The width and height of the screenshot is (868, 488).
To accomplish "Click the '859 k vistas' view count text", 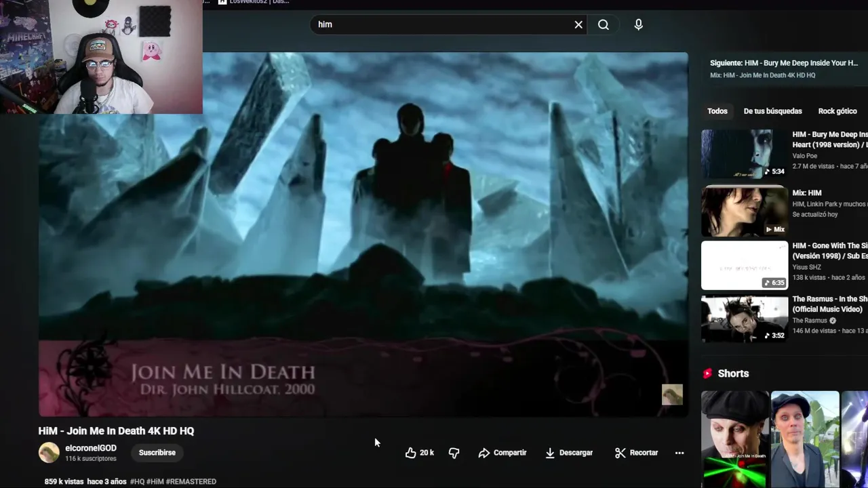I will tap(64, 482).
